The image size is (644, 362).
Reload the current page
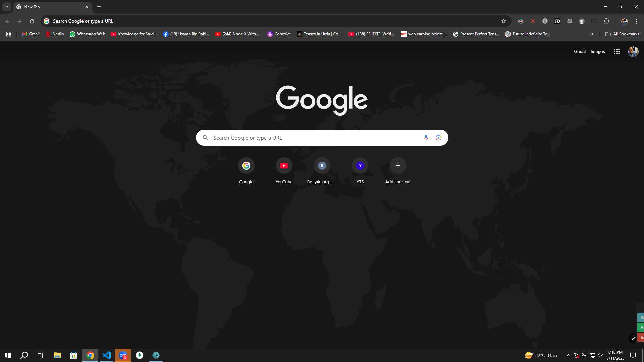(x=32, y=21)
